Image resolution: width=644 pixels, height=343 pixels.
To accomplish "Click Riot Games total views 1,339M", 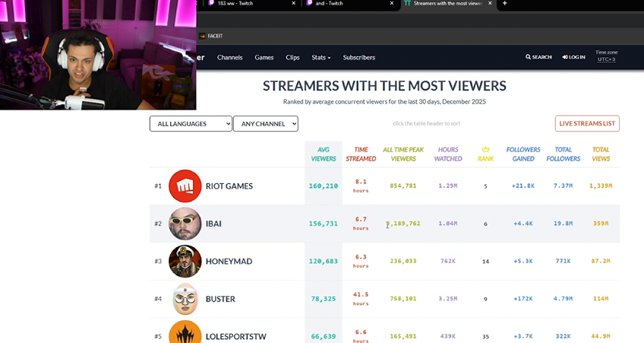I will (601, 186).
